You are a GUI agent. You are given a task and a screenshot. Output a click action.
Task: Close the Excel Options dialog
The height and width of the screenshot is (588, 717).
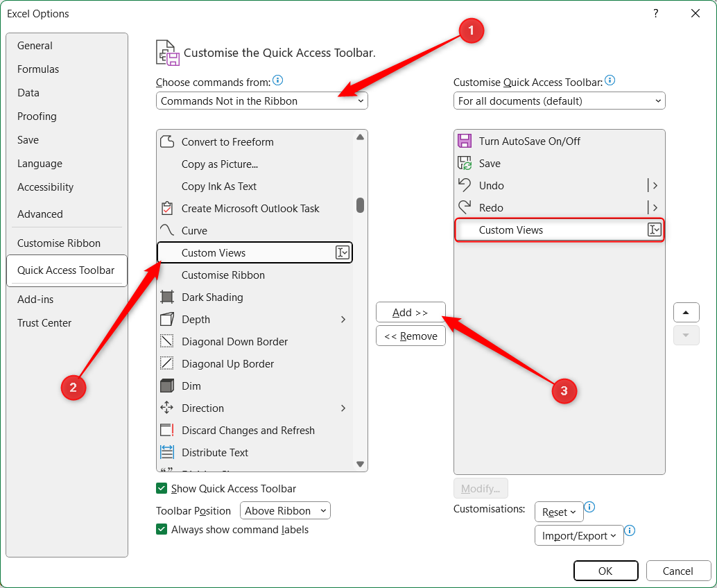696,13
